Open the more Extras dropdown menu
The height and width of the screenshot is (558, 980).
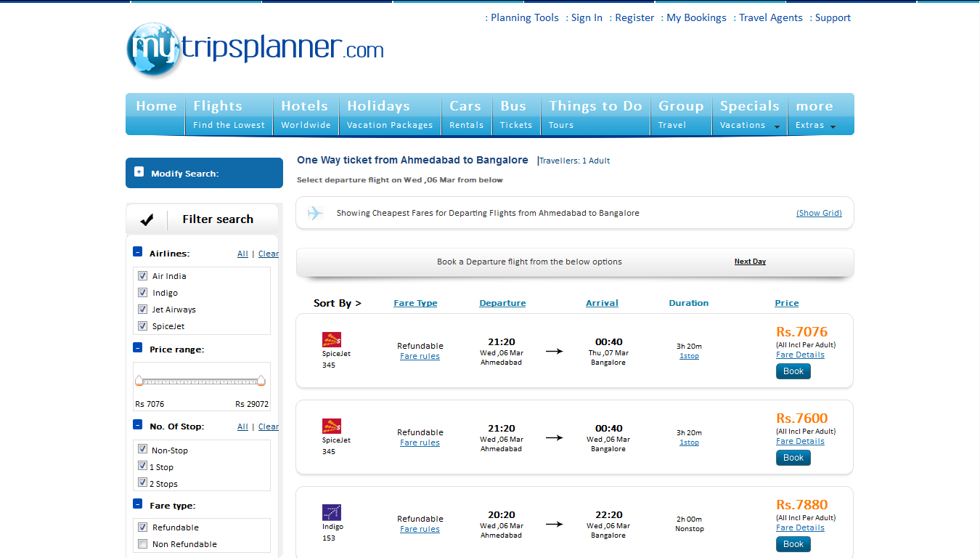pos(820,114)
